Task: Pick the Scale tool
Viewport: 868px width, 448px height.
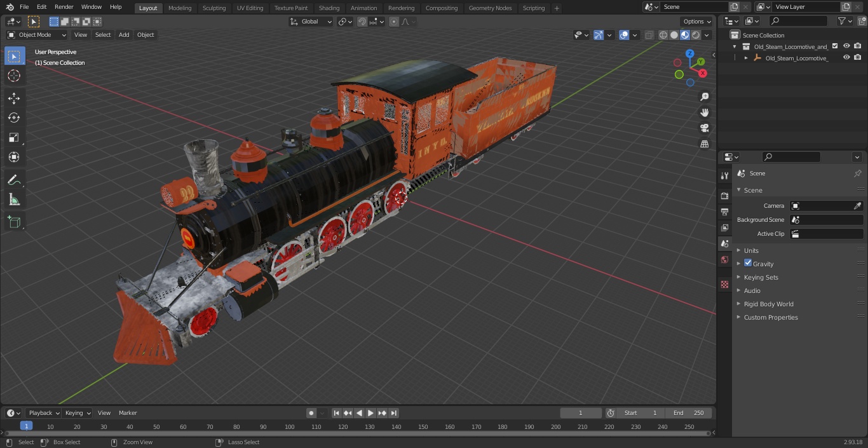Action: pyautogui.click(x=14, y=137)
